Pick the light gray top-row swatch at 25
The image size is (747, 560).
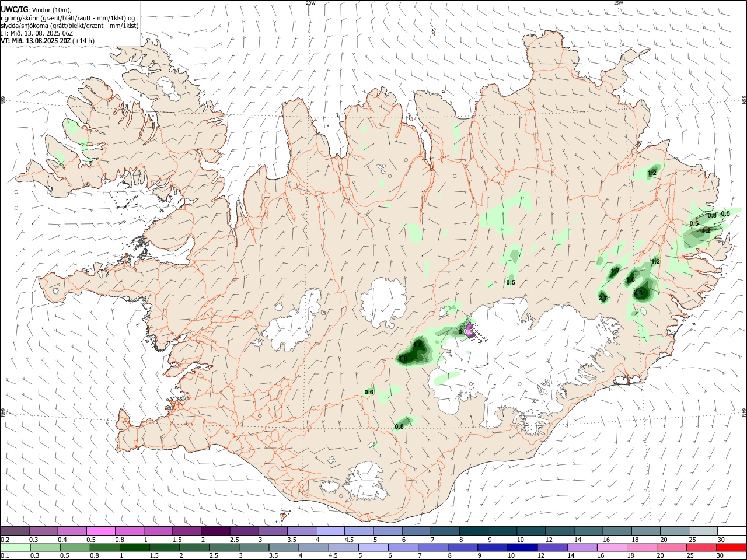(704, 531)
